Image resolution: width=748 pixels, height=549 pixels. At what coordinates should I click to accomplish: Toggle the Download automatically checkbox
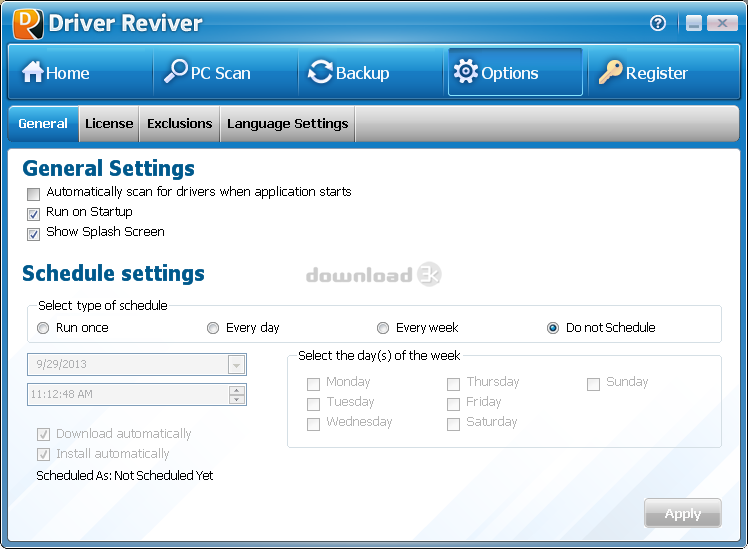pyautogui.click(x=43, y=434)
